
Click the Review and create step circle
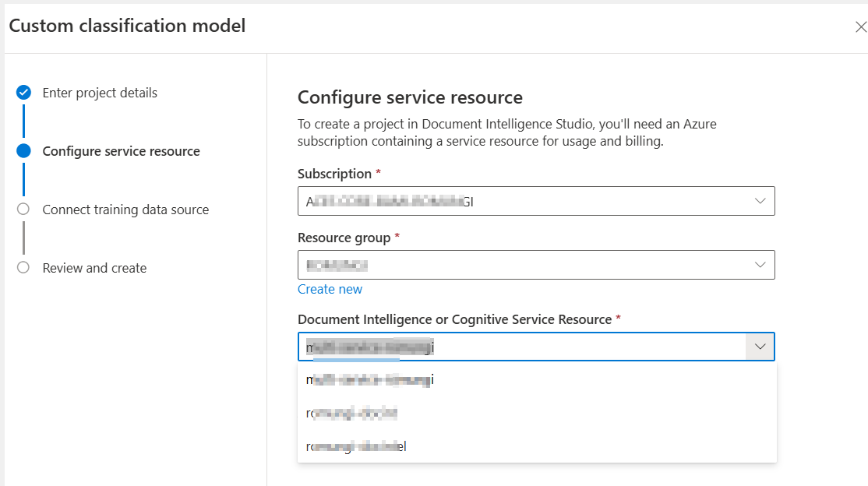pos(23,268)
